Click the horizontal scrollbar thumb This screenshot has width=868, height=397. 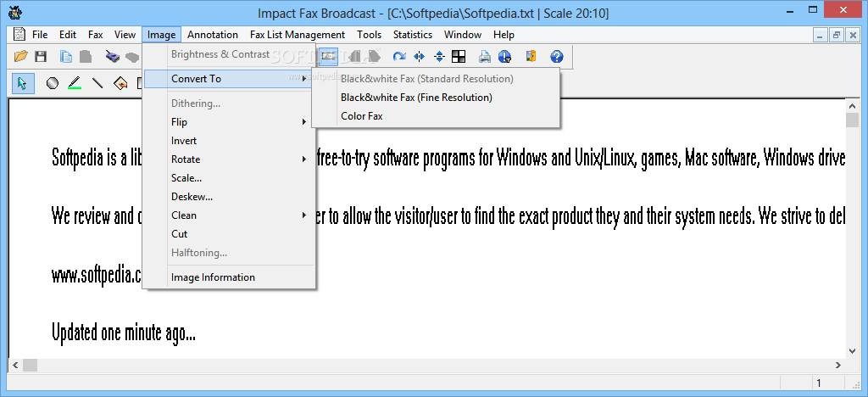point(30,365)
